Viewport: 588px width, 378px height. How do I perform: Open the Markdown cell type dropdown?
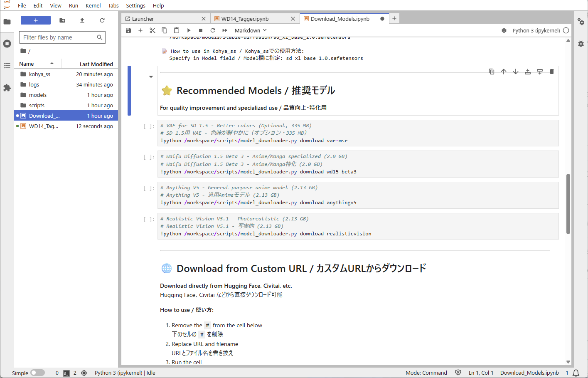[x=250, y=30]
